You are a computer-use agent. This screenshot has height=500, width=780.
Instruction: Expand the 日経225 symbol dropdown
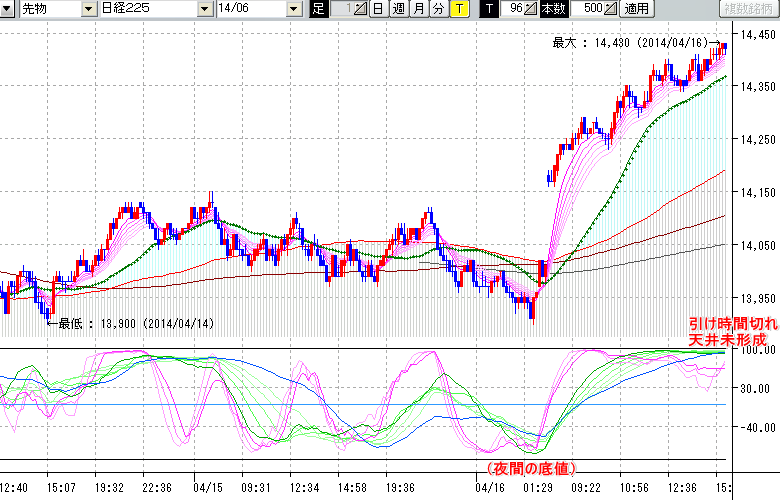[x=204, y=9]
